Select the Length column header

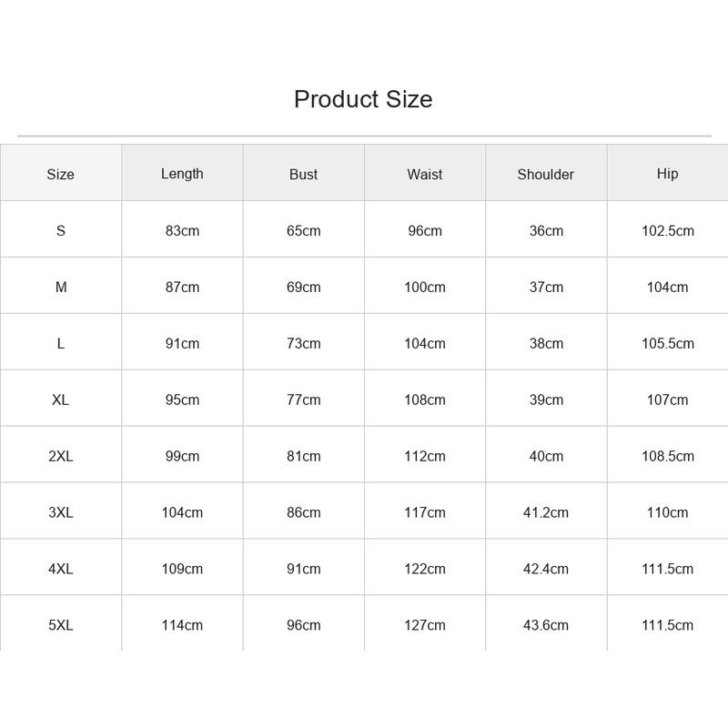[182, 174]
